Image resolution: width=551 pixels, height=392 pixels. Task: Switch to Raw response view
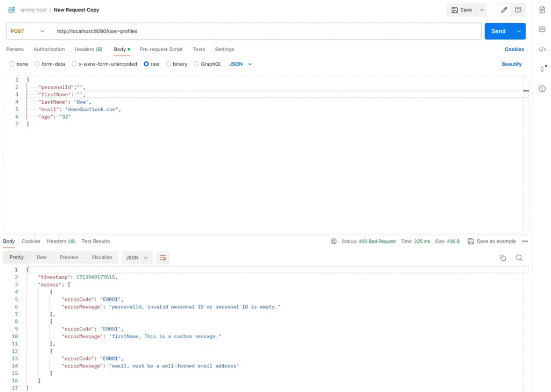tap(41, 257)
